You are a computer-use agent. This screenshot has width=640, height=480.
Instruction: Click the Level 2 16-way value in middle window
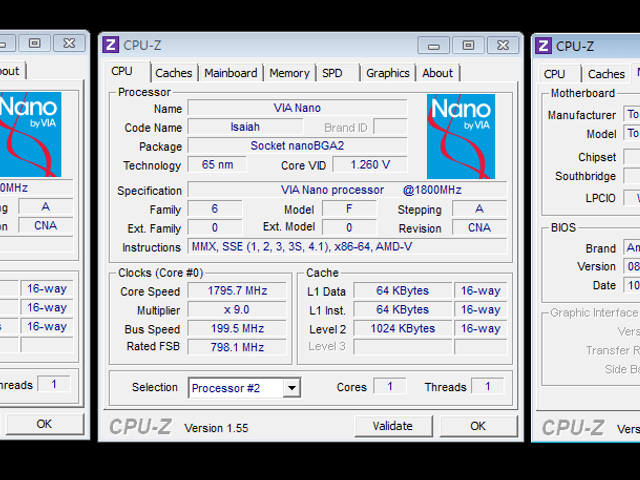pos(480,329)
